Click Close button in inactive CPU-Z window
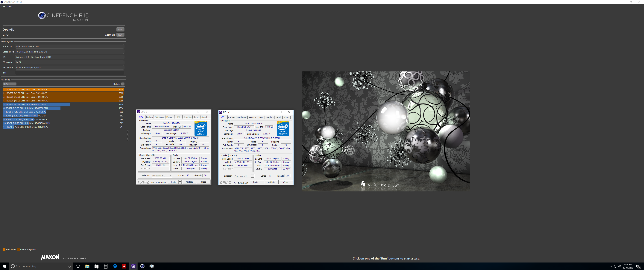 (x=203, y=182)
